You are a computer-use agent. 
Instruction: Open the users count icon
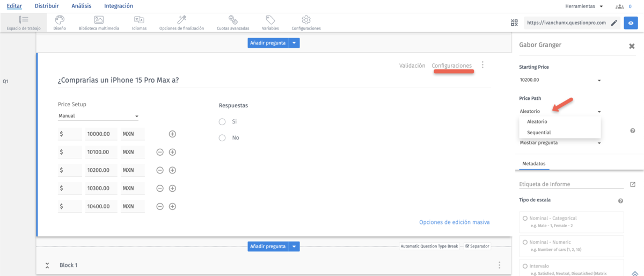pyautogui.click(x=620, y=6)
